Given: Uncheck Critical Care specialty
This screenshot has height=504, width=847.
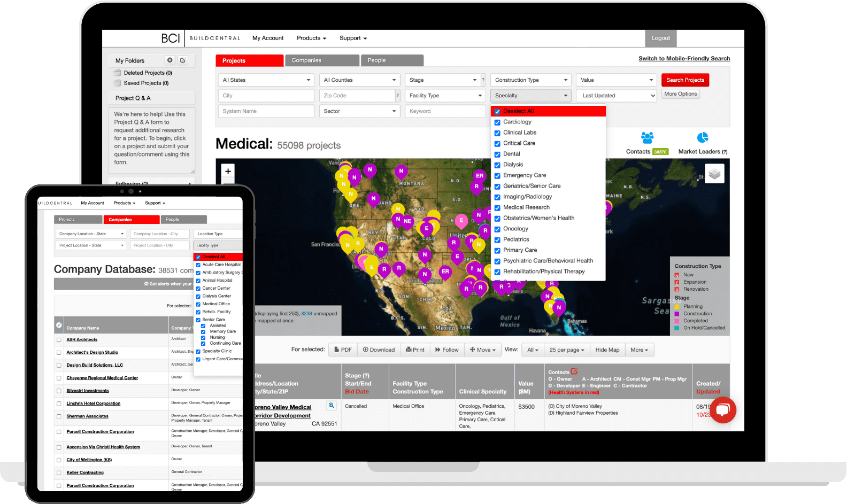Looking at the screenshot, I should 497,144.
